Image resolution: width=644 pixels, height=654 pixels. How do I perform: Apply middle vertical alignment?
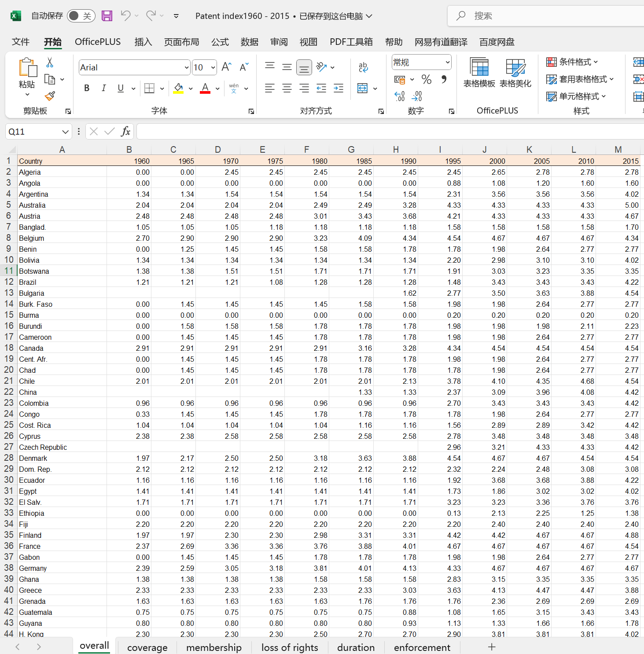pyautogui.click(x=287, y=67)
